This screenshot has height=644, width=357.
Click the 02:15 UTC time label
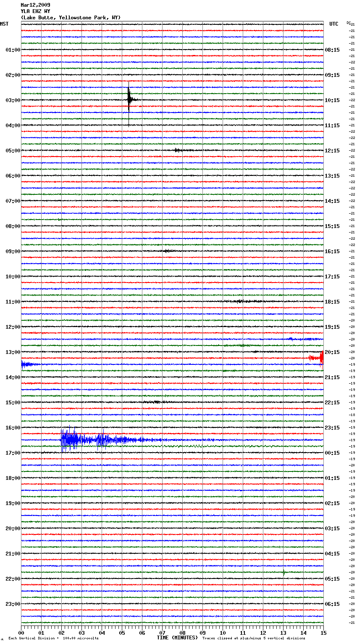[332, 503]
